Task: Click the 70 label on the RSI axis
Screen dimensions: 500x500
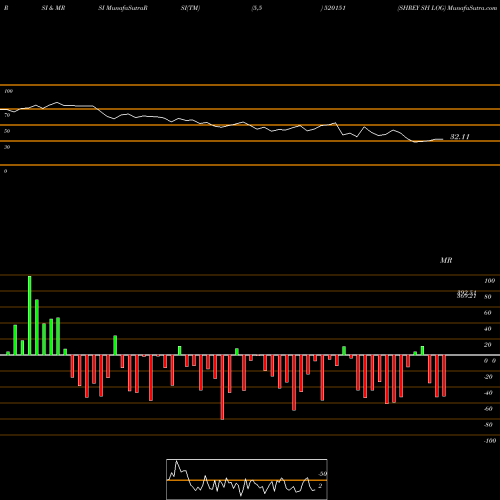Action: click(x=7, y=115)
